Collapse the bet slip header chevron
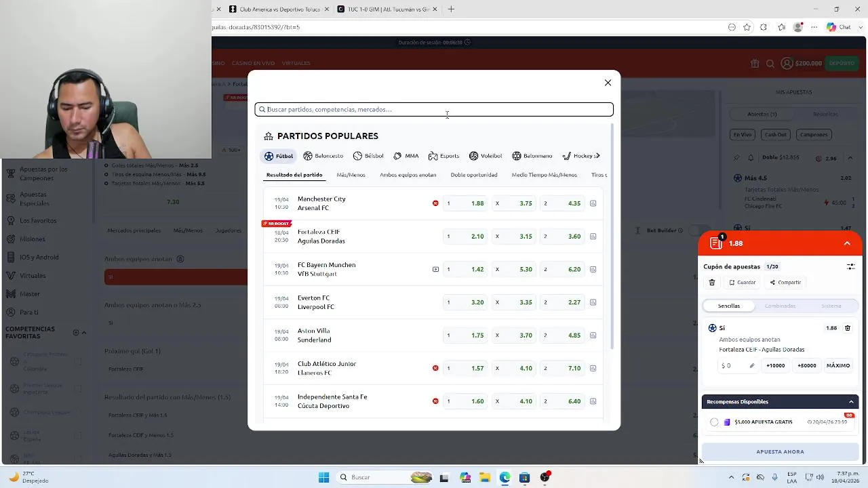 [x=847, y=243]
